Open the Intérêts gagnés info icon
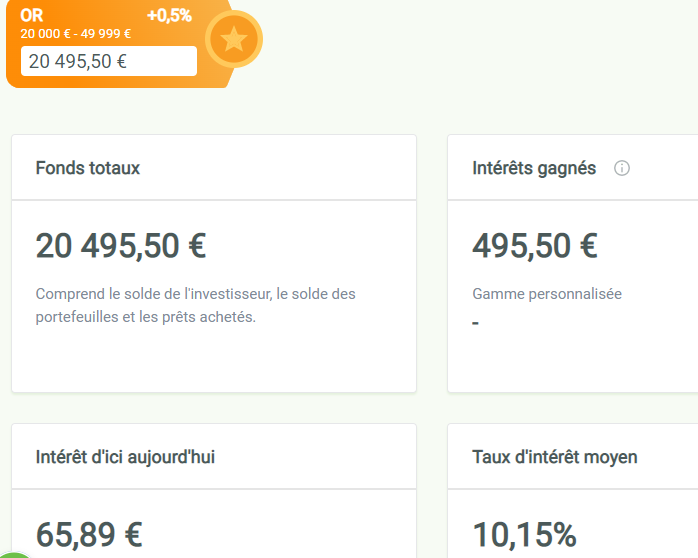Viewport: 698px width, 558px height. [621, 168]
